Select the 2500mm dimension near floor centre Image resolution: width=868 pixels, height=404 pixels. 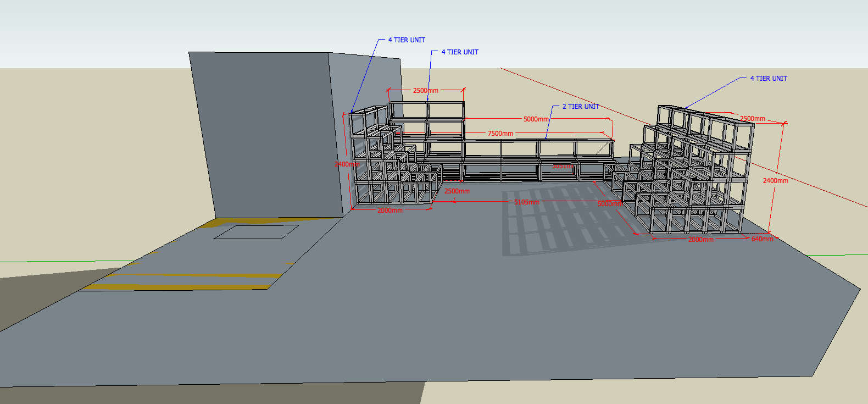(x=457, y=191)
